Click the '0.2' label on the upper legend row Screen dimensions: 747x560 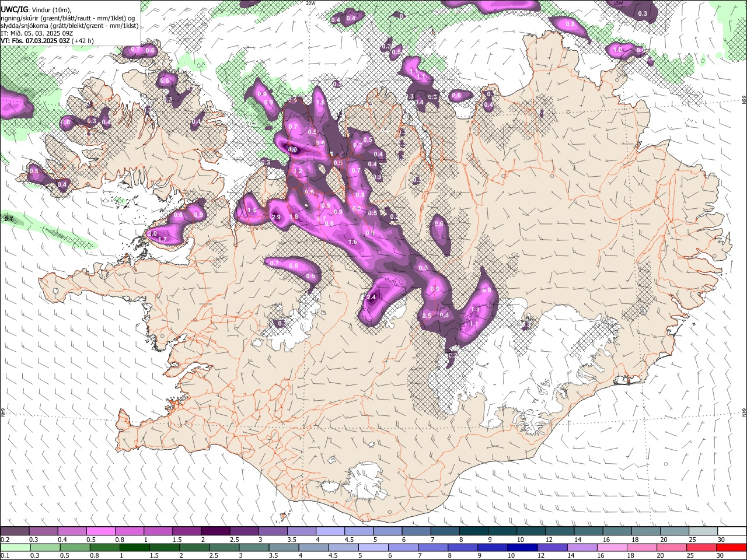[5, 540]
